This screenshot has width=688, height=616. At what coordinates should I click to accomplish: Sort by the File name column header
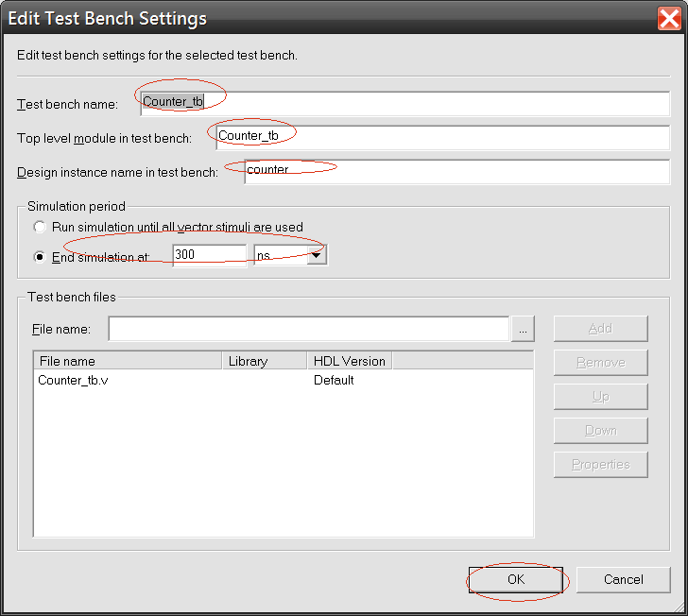(x=128, y=361)
